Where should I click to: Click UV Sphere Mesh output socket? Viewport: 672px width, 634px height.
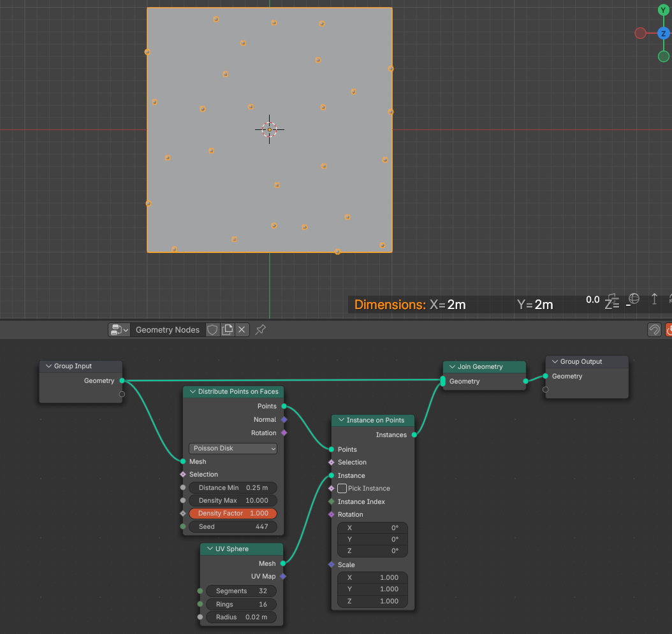point(283,563)
